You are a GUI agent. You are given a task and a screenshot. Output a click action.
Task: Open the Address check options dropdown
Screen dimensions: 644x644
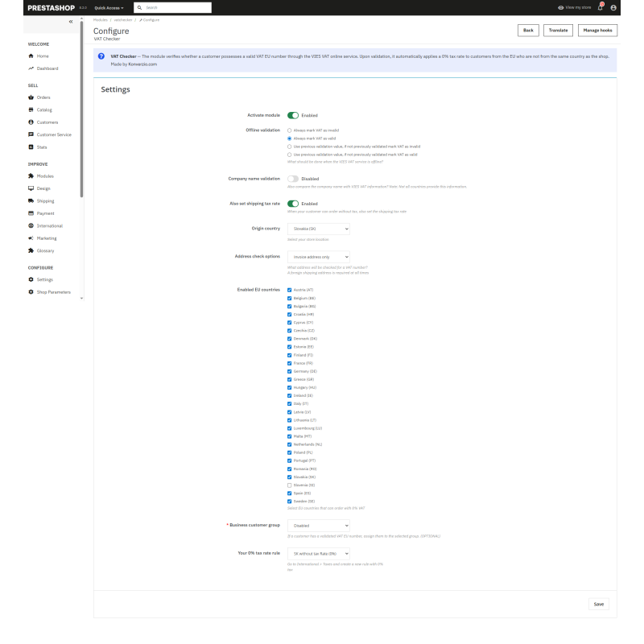tap(318, 257)
